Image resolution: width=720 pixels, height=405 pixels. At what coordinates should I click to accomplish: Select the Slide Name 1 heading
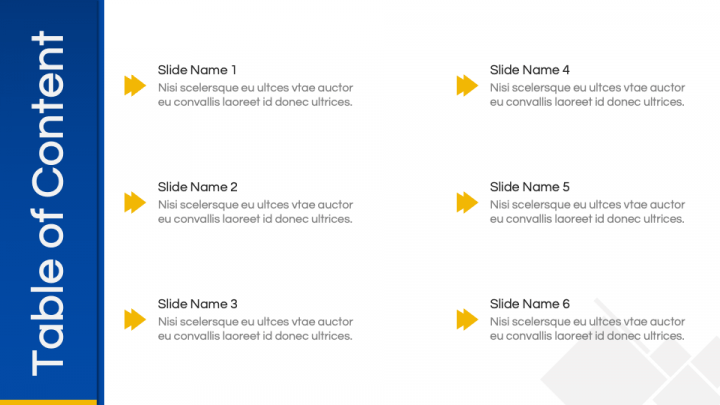pos(197,70)
